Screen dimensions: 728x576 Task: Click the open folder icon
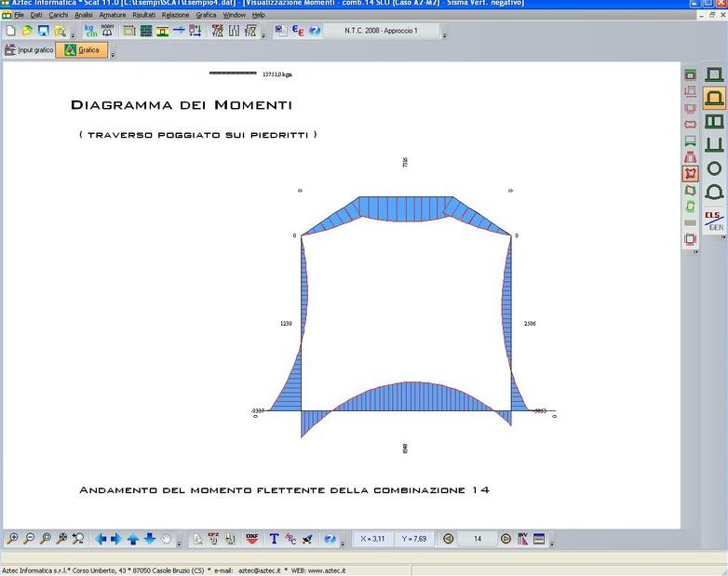pos(27,31)
